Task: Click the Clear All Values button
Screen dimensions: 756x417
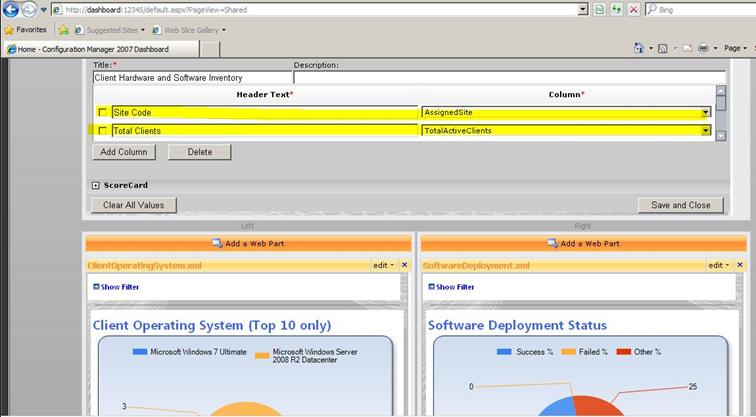Action: tap(134, 205)
